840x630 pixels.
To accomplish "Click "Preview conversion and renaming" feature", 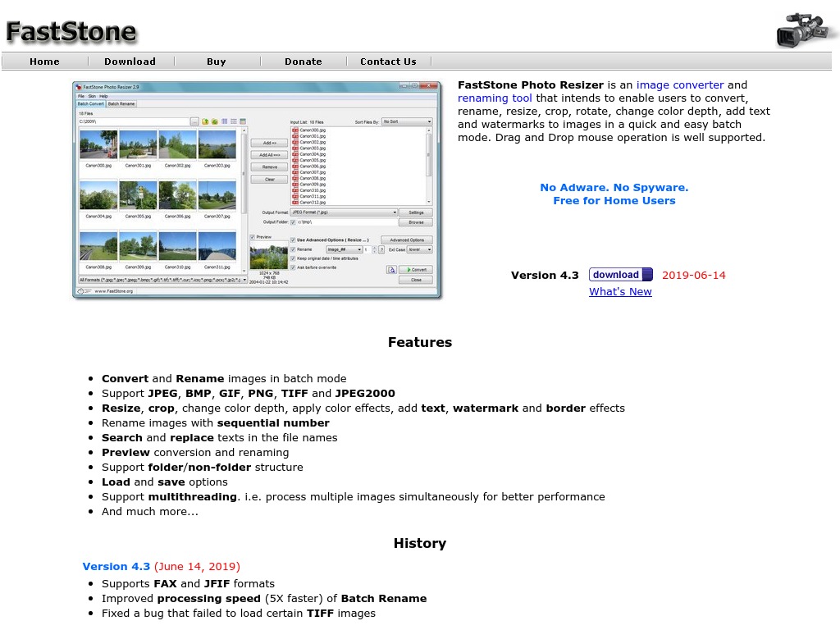I will point(195,452).
